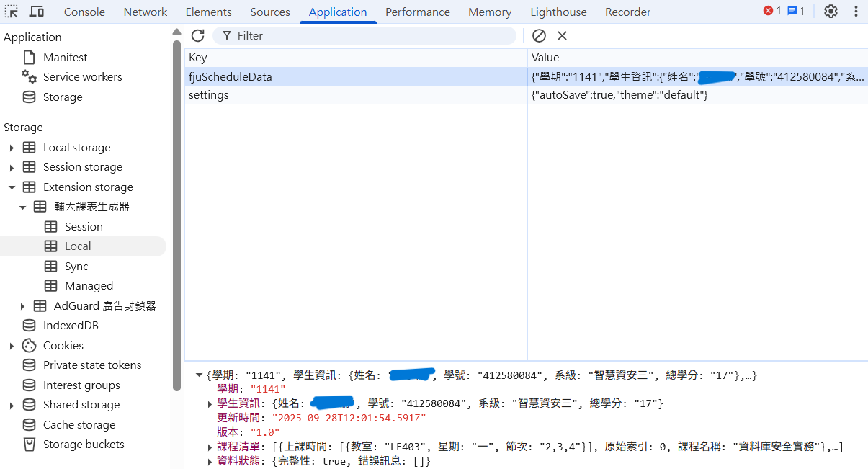Viewport: 868px width, 469px height.
Task: Click the sidebar vertical scrollbar
Action: pyautogui.click(x=176, y=216)
